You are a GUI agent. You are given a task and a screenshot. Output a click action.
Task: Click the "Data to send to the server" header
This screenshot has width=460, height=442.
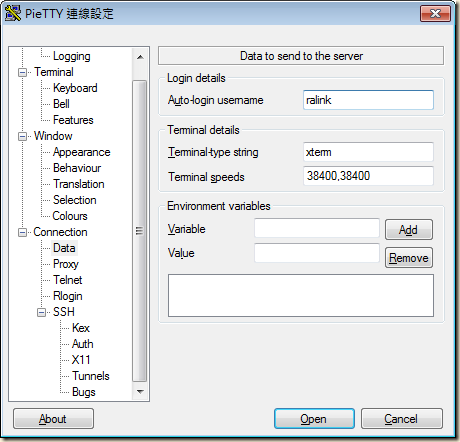tap(301, 56)
